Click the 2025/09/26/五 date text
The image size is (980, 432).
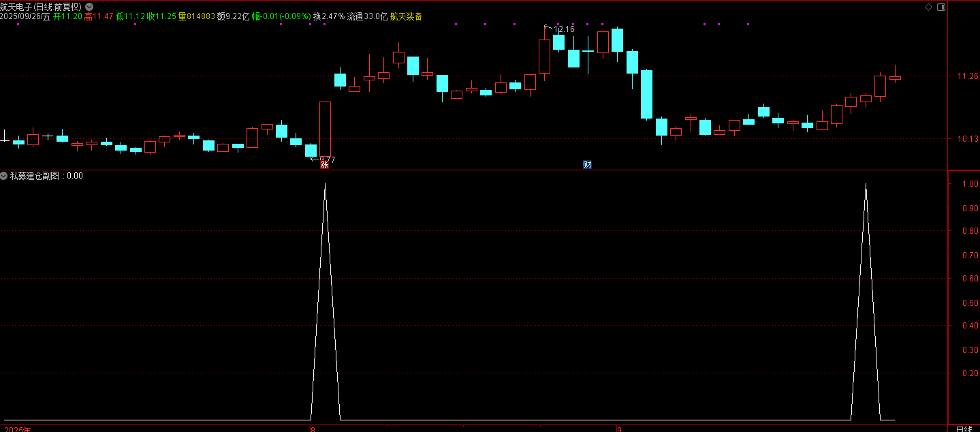(x=25, y=16)
